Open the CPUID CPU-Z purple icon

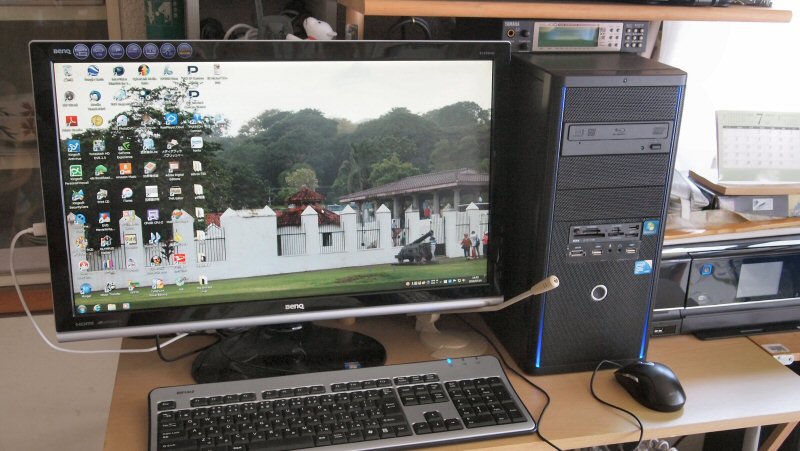153,215
